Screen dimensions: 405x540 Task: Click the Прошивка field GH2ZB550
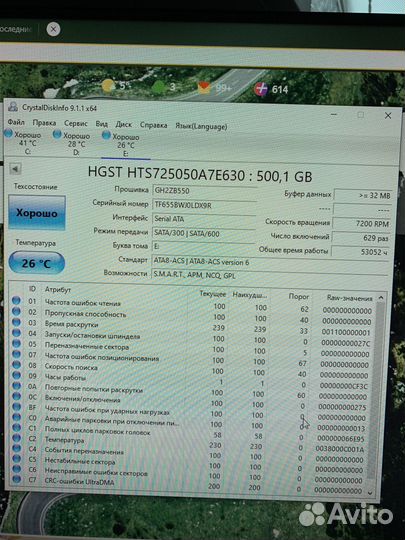[204, 191]
